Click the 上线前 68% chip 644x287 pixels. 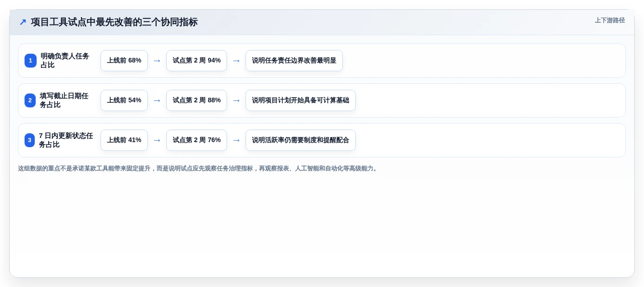point(124,61)
